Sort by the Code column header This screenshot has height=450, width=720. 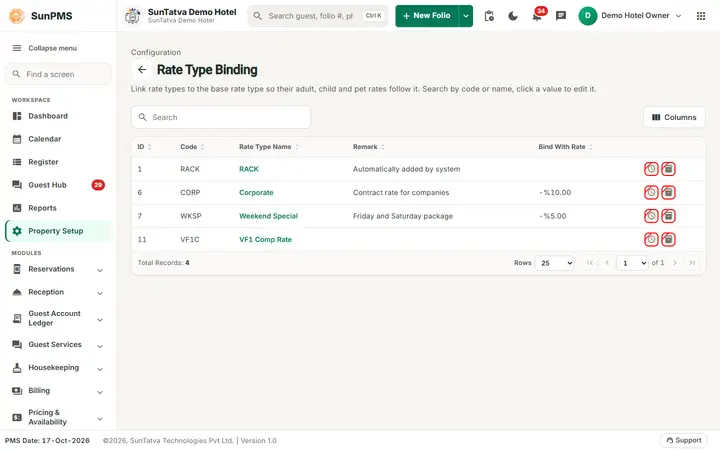tap(192, 147)
